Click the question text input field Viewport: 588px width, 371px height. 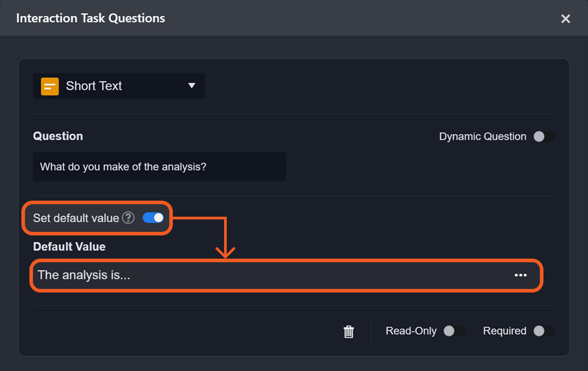(159, 167)
